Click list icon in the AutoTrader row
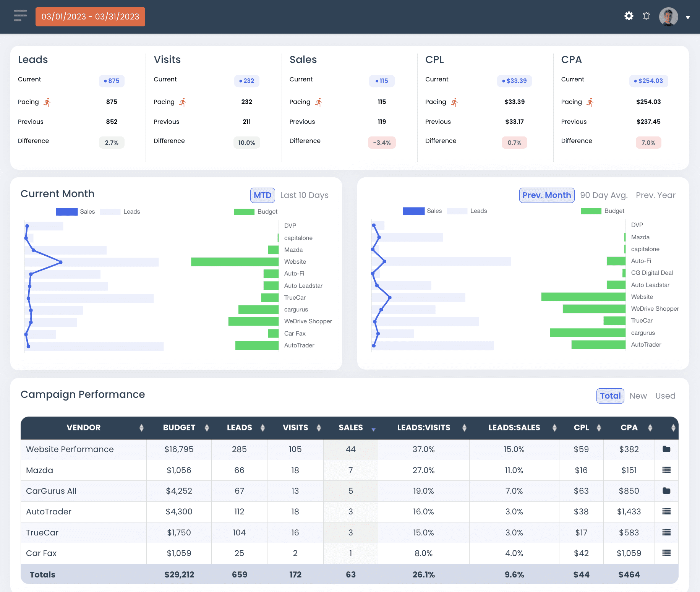Viewport: 700px width, 592px height. coord(666,511)
